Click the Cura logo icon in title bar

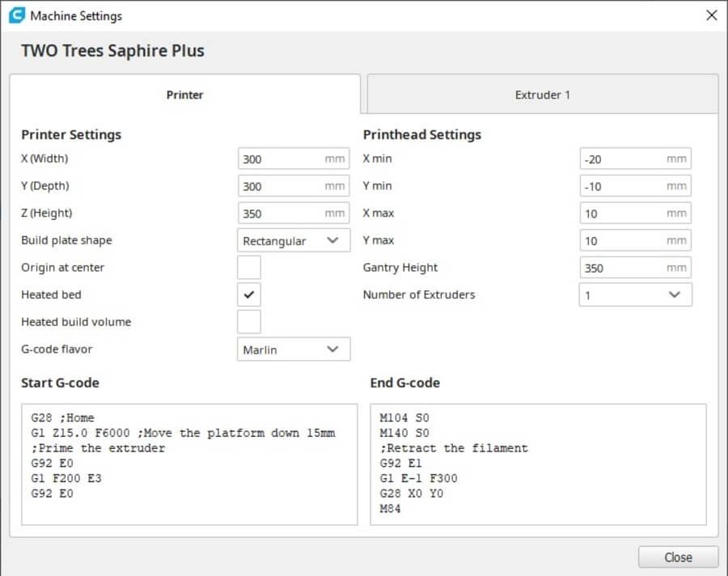tap(16, 15)
